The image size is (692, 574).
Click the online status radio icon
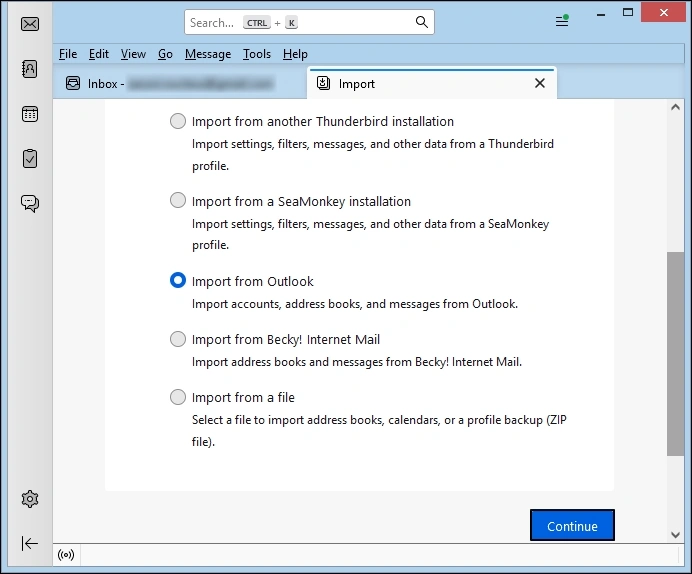(66, 555)
